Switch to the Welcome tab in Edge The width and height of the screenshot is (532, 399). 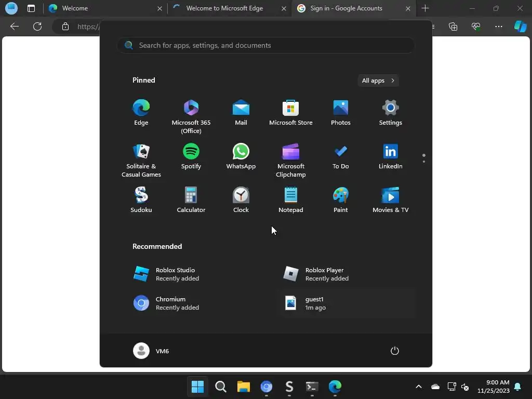[x=105, y=8]
